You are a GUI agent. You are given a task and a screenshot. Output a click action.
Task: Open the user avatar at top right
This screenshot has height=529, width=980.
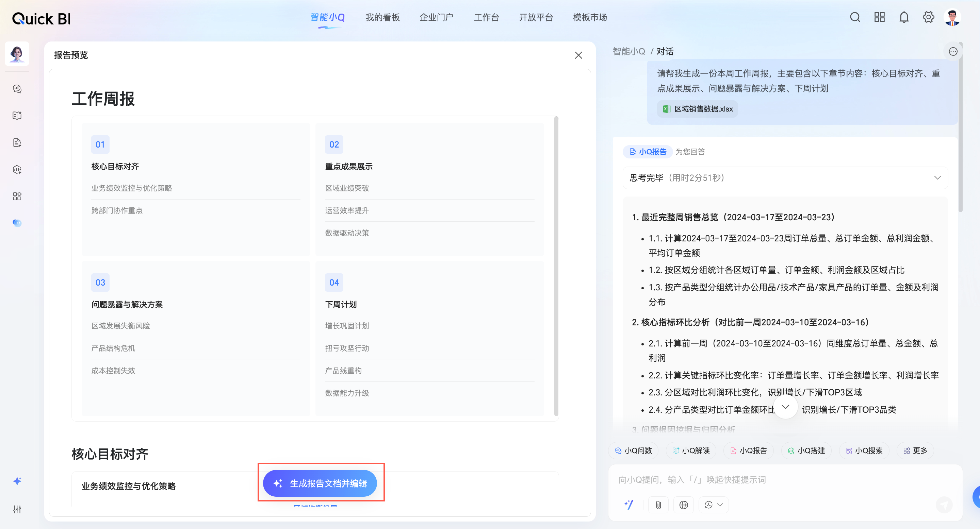(952, 17)
